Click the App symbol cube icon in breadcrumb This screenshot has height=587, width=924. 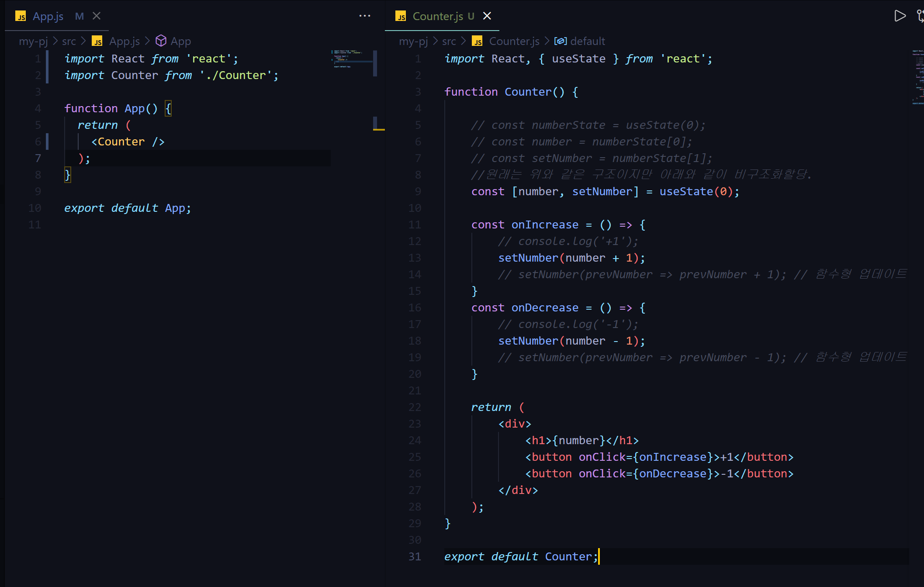pyautogui.click(x=161, y=41)
